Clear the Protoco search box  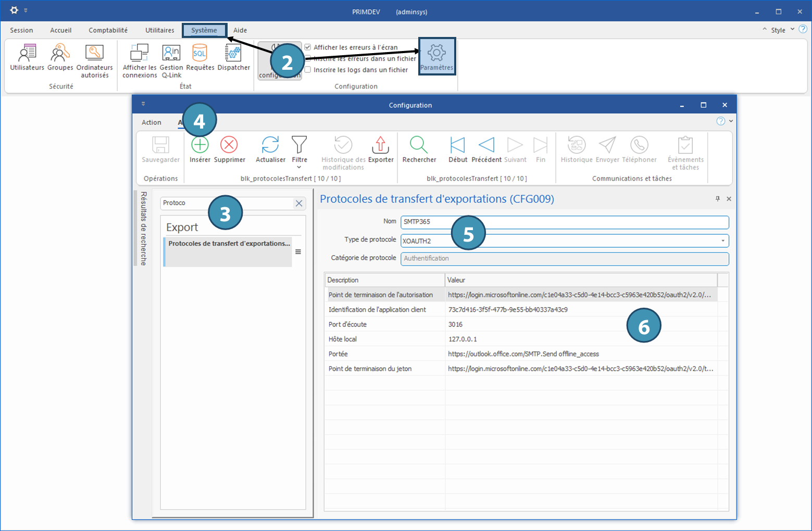point(299,204)
